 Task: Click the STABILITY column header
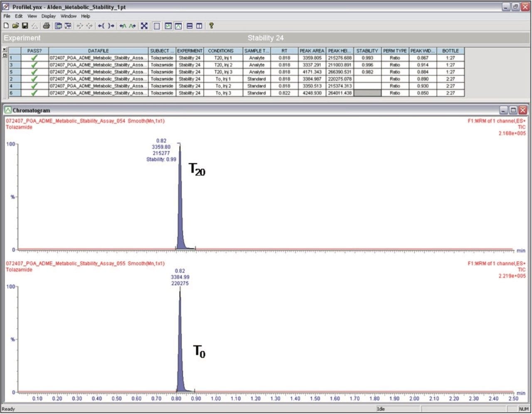pos(367,51)
